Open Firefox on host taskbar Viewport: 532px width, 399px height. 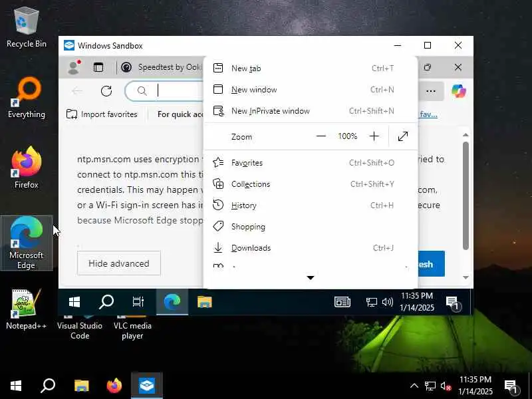[114, 386]
